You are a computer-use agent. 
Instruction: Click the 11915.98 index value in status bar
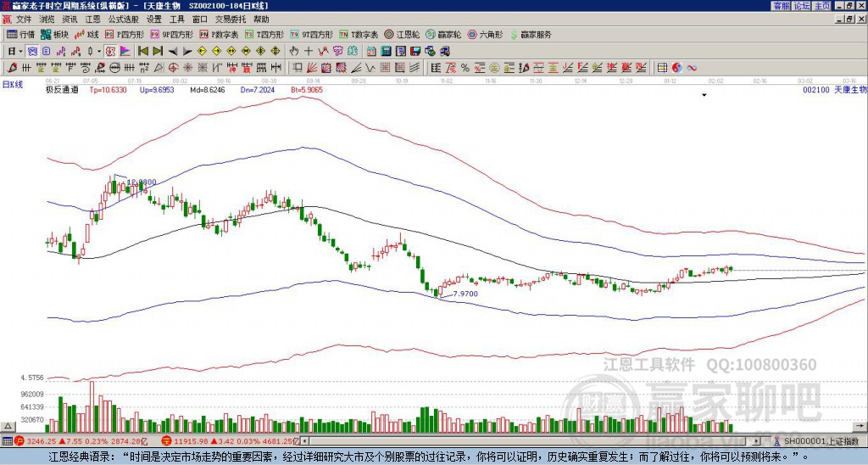click(x=190, y=441)
